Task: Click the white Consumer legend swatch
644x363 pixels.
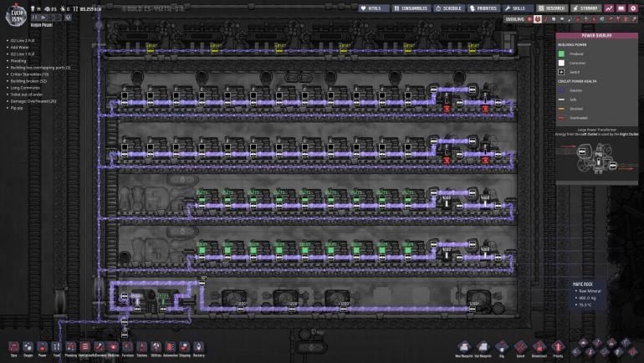Action: click(561, 63)
